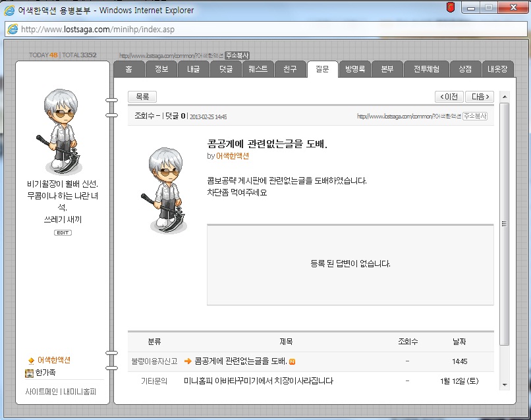
Task: Click the orange new-post N icon
Action: coord(292,362)
